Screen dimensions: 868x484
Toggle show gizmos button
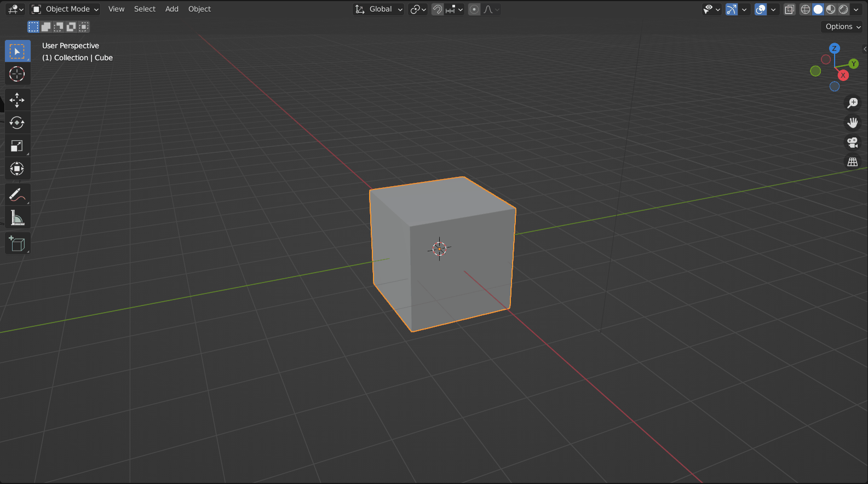pyautogui.click(x=732, y=9)
